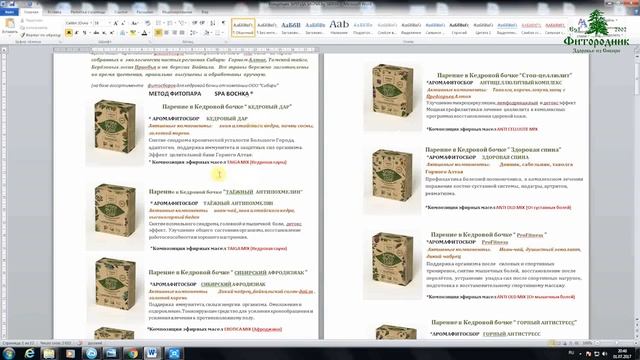Image resolution: width=640 pixels, height=360 pixels.
Task: Click the Shrink Font icon
Action: [x=123, y=23]
